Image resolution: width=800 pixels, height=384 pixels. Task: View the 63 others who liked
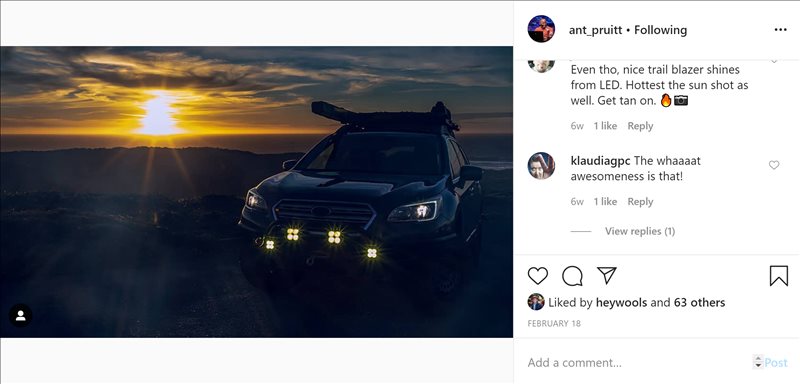point(699,302)
